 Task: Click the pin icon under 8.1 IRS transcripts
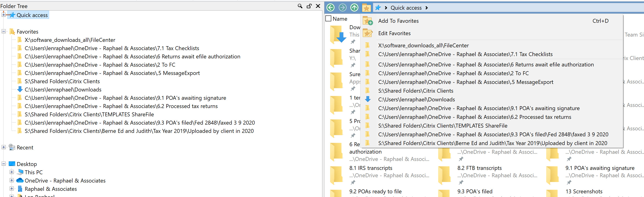click(x=353, y=182)
